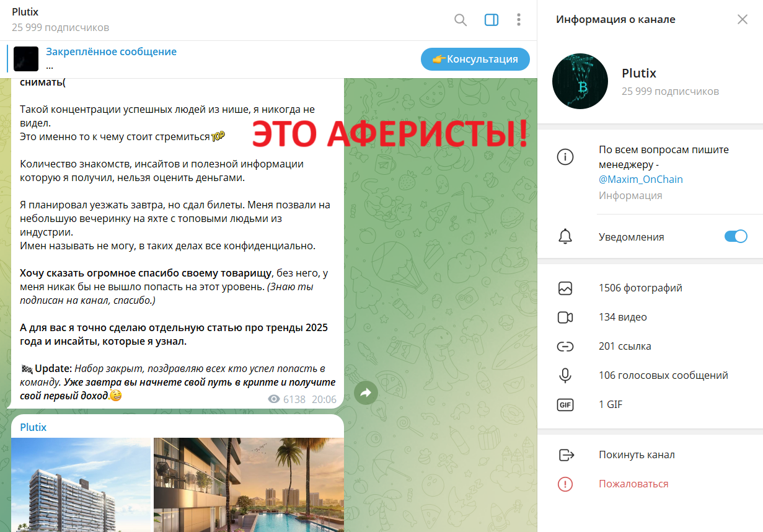763x532 pixels.
Task: Click the microphone icon for voice messages
Action: point(565,375)
